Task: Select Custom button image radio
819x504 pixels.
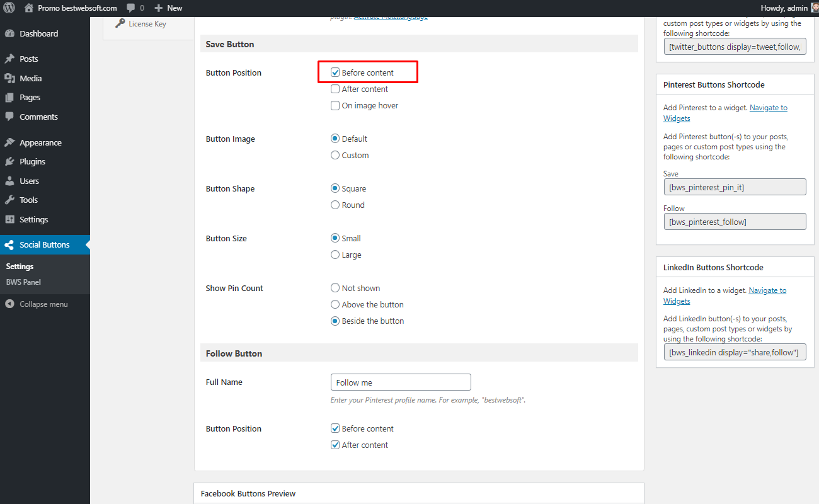Action: pyautogui.click(x=335, y=155)
